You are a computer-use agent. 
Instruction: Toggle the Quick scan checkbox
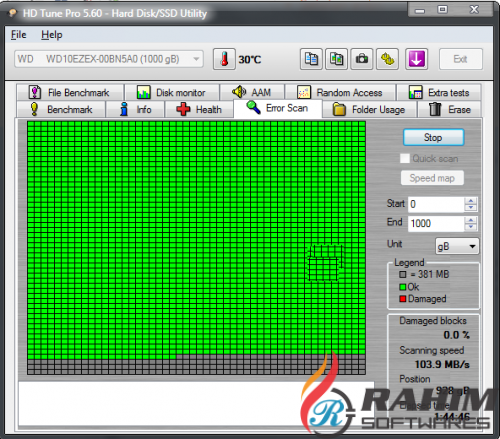[405, 158]
